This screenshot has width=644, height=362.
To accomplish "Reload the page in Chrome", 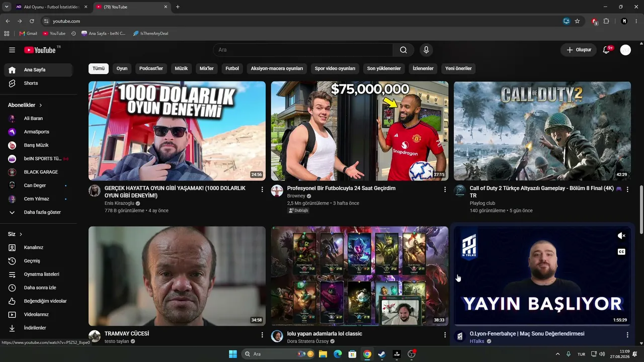I will tap(32, 21).
